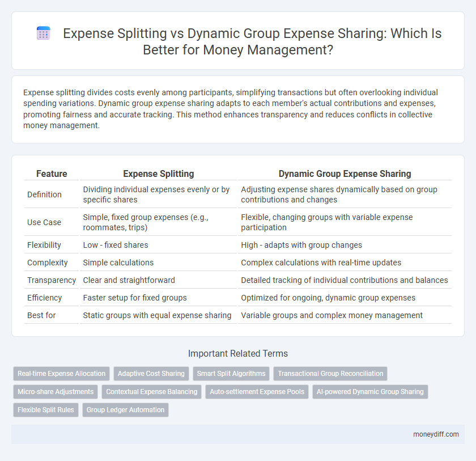This screenshot has height=461, width=476.
Task: Select the Auto-settlement Expense Pools tag
Action: [x=257, y=392]
